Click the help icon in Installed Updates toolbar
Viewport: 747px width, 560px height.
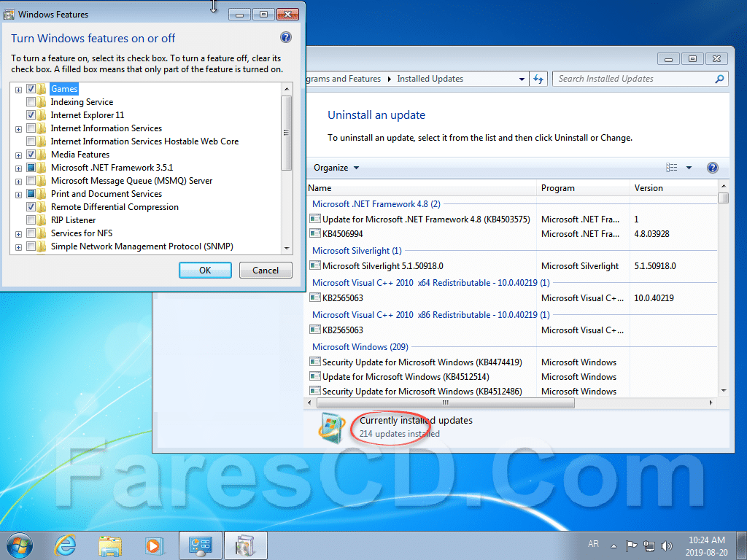pyautogui.click(x=713, y=168)
